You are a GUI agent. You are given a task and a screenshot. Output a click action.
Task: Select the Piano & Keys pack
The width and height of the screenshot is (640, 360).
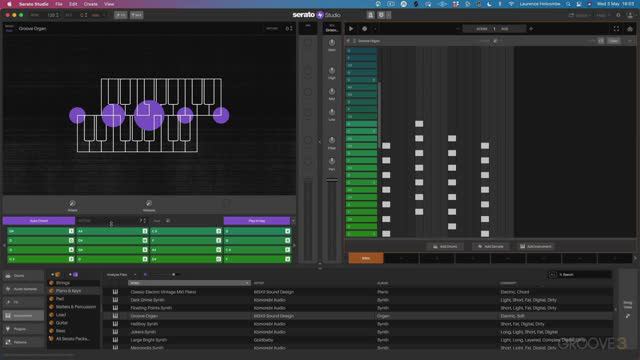[x=69, y=291]
